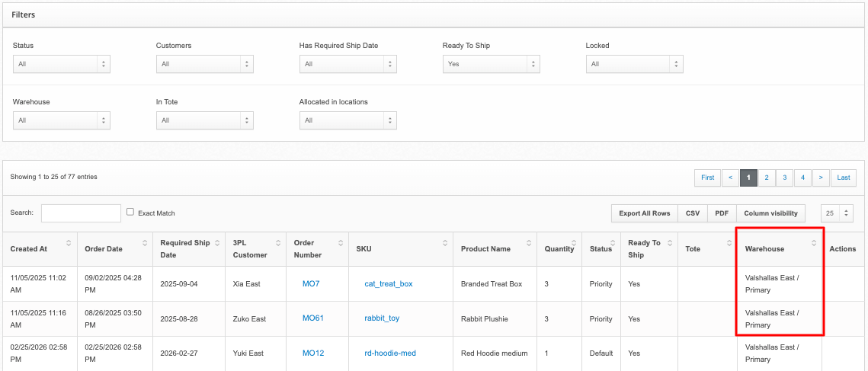The width and height of the screenshot is (868, 371).
Task: Sort table by SKU column icon
Action: (x=445, y=243)
